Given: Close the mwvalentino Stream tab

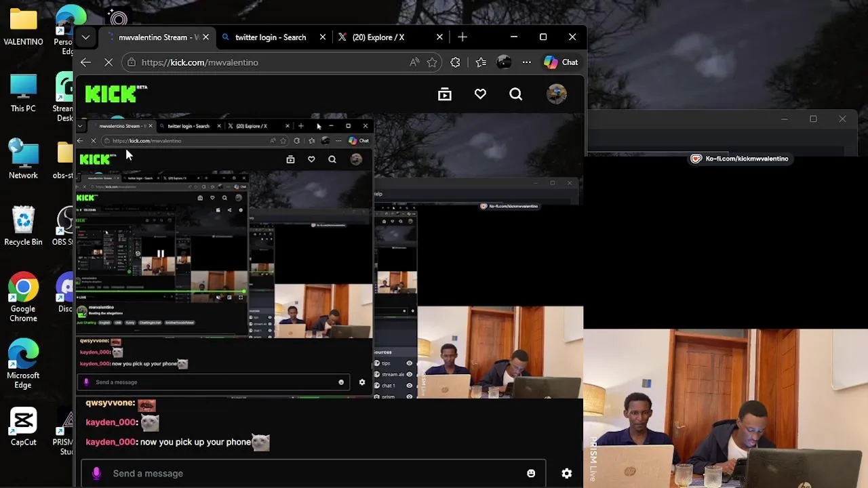Looking at the screenshot, I should click(205, 37).
